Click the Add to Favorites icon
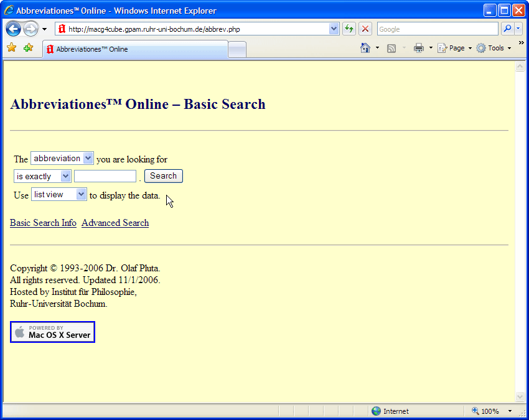Screen dimensions: 529x420 [28, 49]
